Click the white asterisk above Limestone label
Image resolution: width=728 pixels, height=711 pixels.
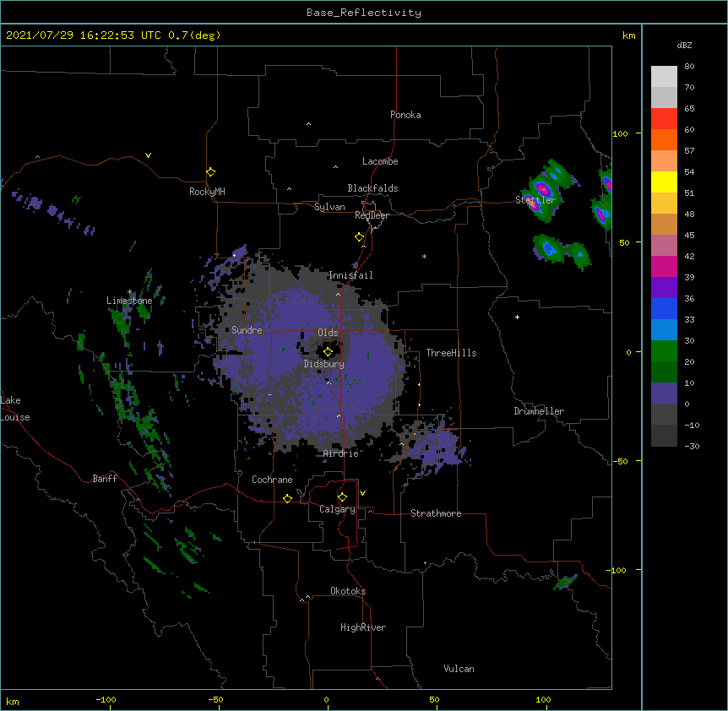tap(129, 292)
